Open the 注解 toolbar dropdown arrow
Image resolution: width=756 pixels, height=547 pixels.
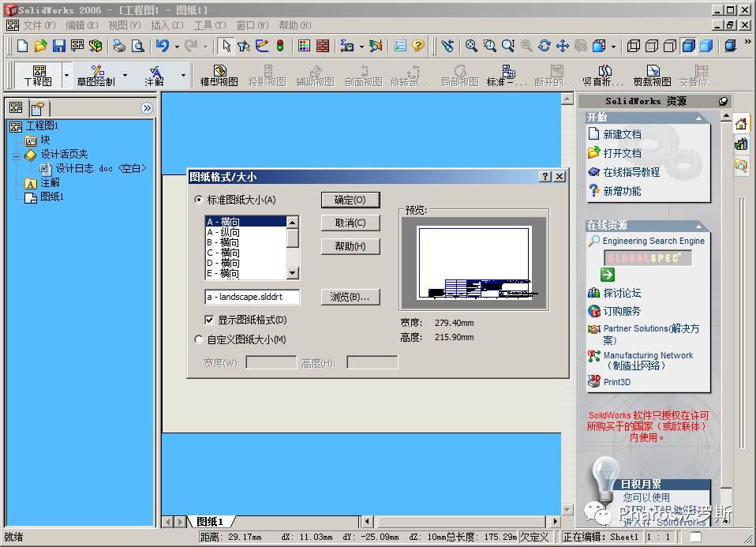[183, 76]
